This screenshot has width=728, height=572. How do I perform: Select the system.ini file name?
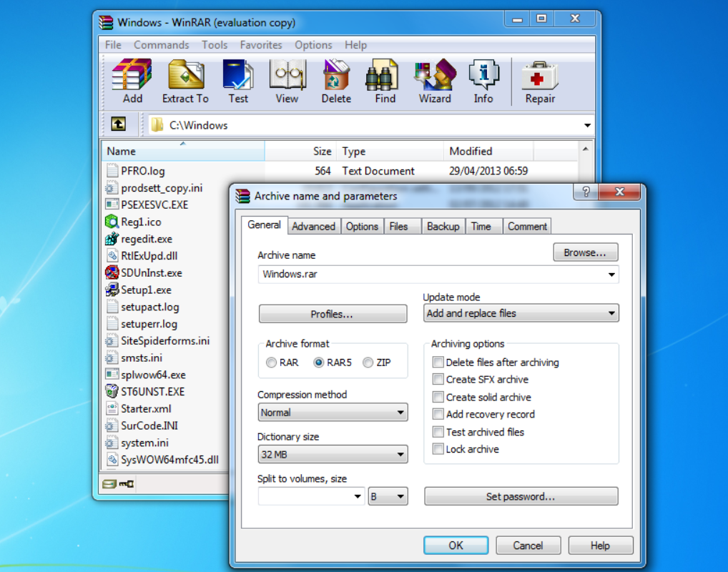pyautogui.click(x=145, y=443)
